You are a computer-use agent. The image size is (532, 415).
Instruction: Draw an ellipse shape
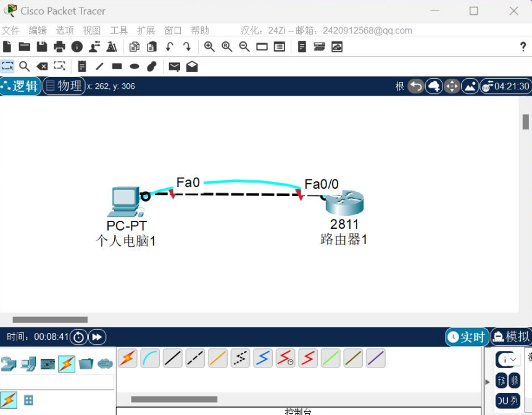pos(135,67)
